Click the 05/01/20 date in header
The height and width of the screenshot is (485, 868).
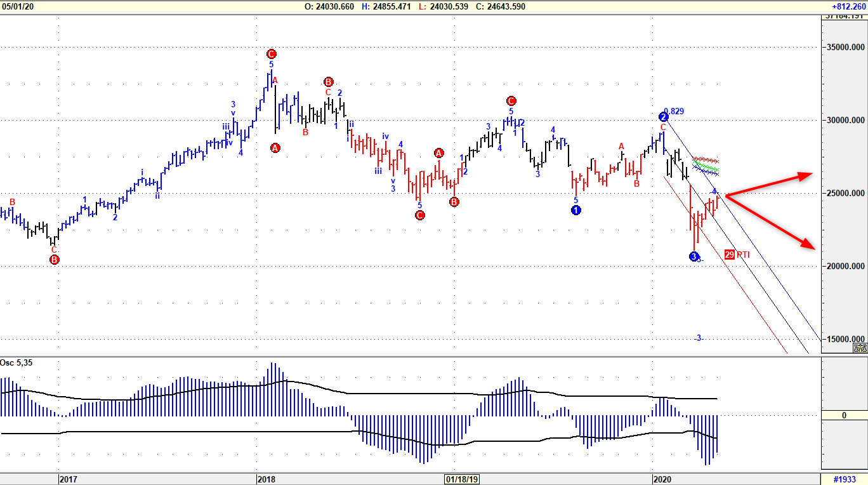(x=17, y=6)
